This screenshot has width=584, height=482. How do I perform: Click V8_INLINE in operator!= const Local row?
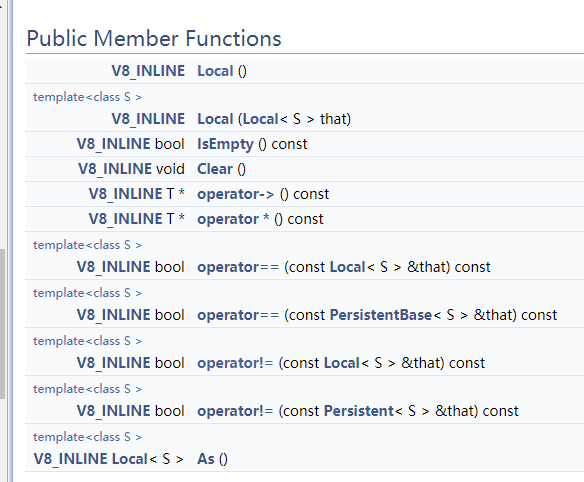[114, 363]
